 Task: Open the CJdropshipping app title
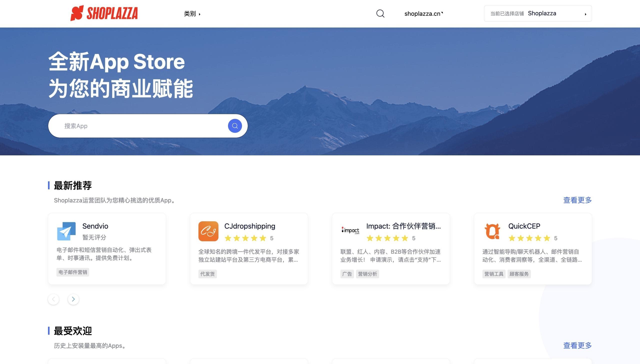coord(249,226)
